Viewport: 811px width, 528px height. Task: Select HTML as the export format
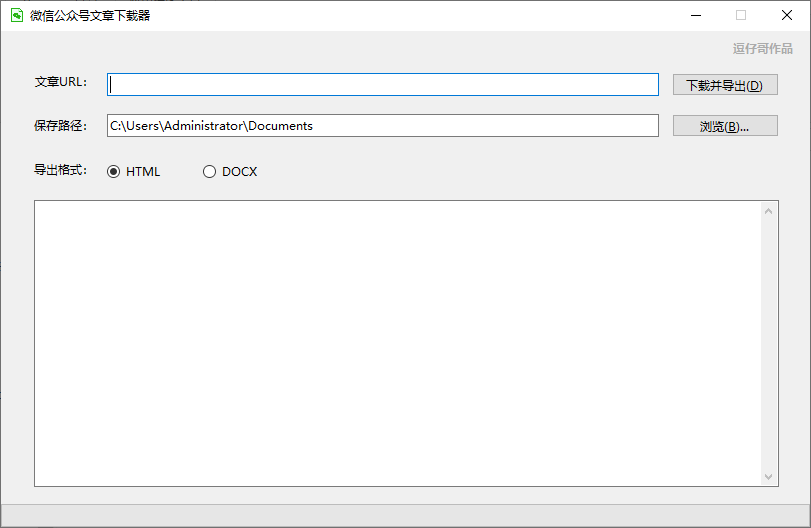pos(114,171)
